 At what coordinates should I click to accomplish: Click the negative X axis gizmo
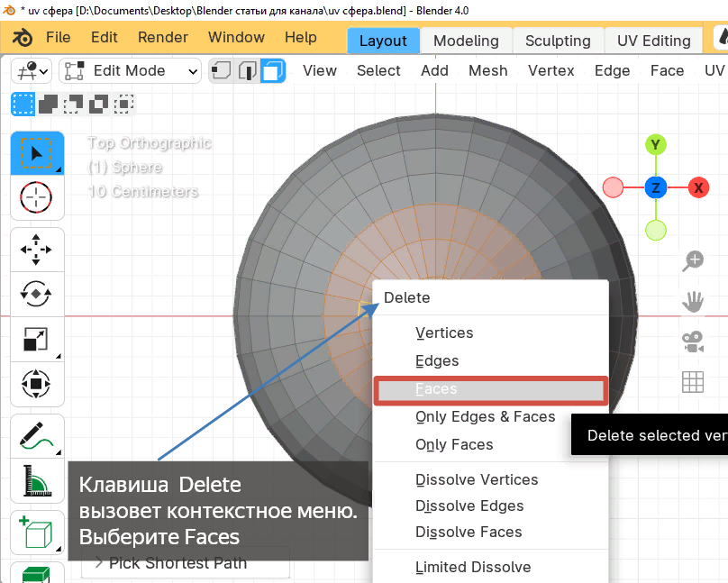click(613, 188)
